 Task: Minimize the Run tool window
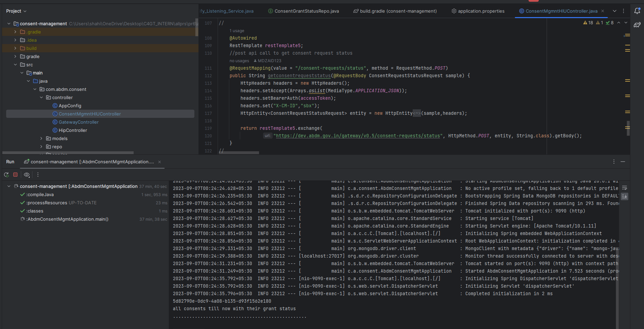point(623,162)
